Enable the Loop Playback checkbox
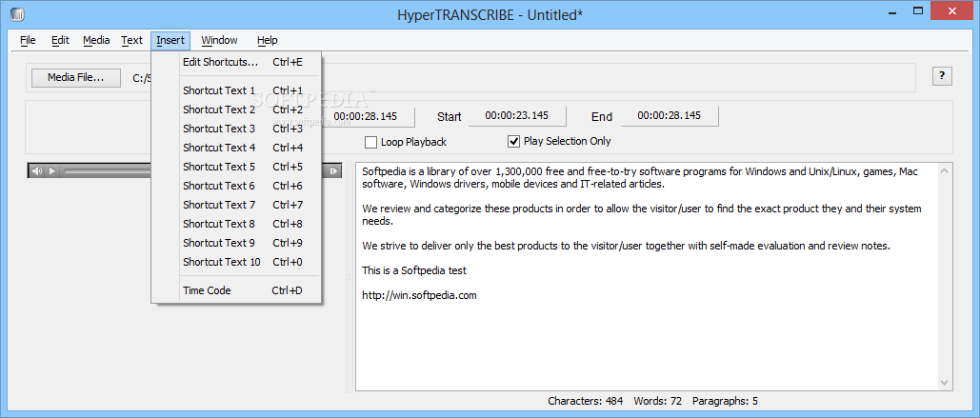Screen dimensions: 980x418 pos(371,142)
